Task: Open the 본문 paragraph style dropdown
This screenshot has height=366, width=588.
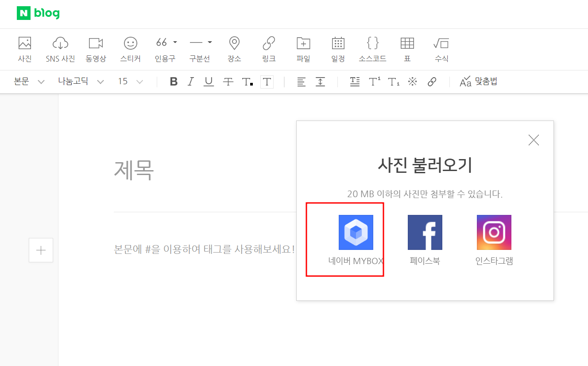Action: pos(29,82)
